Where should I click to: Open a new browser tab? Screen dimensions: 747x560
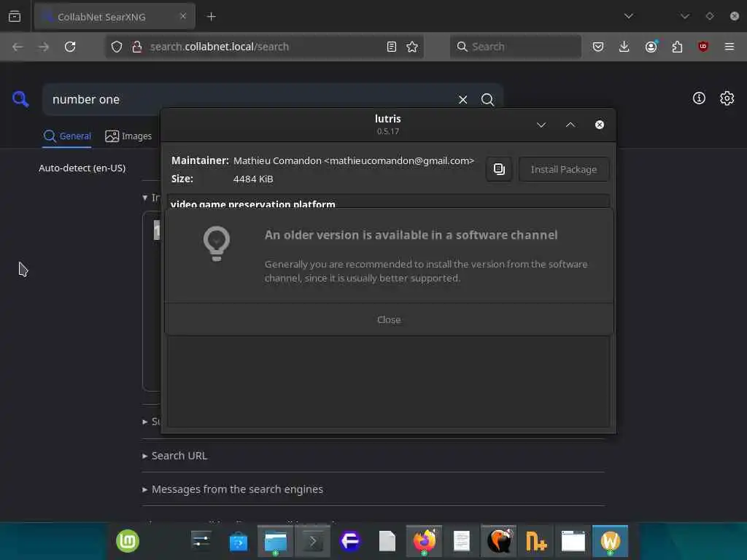tap(211, 17)
